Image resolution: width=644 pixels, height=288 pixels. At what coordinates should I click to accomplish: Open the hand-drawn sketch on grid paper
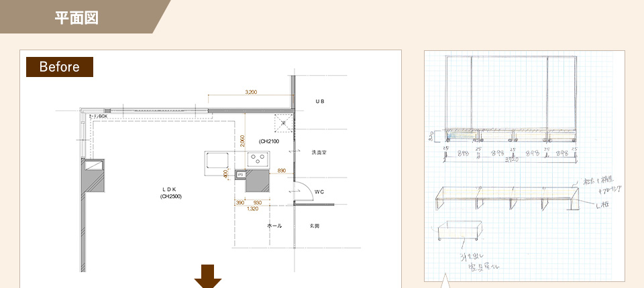pyautogui.click(x=525, y=166)
